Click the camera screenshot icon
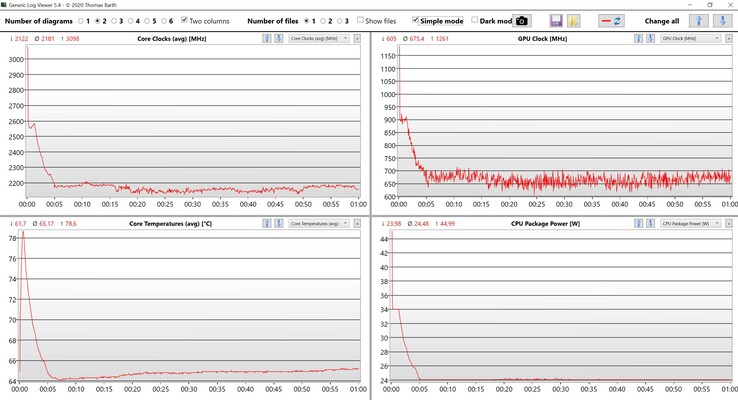 (x=521, y=21)
